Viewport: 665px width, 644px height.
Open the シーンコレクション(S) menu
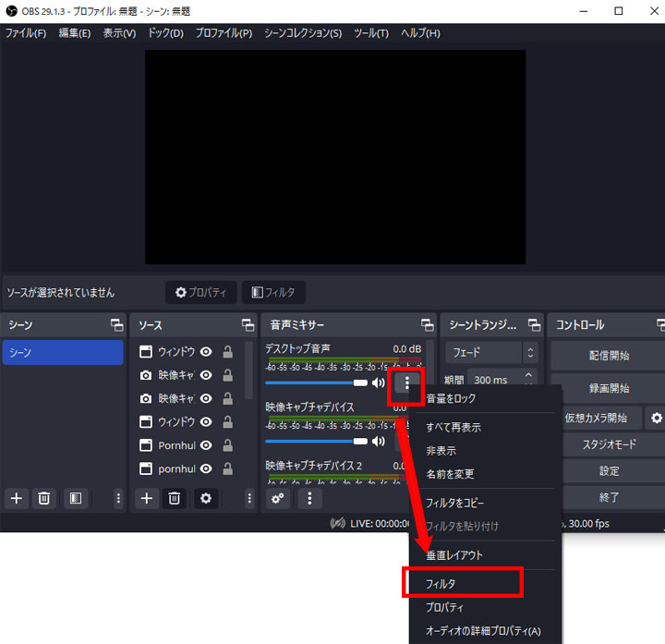(x=303, y=33)
